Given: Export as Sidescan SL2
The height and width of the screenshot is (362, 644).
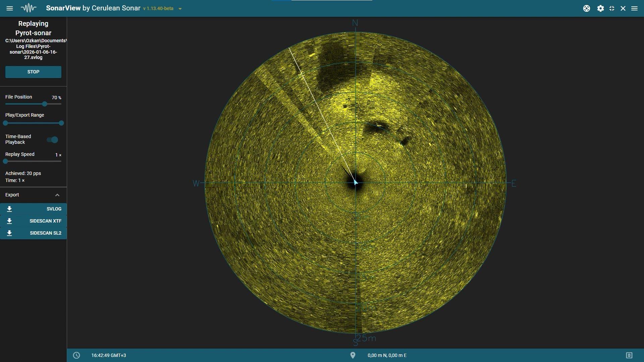Looking at the screenshot, I should [33, 233].
